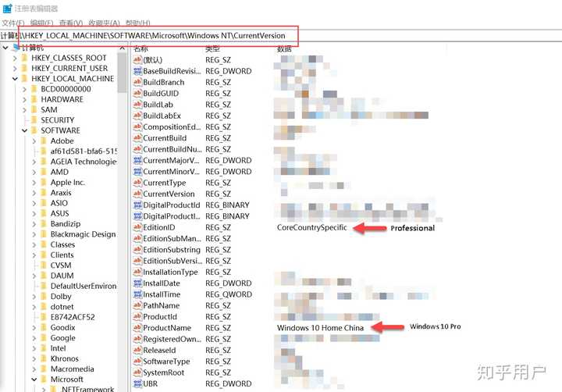Select the Macromedia key
Image resolution: width=562 pixels, height=392 pixels.
[x=73, y=369]
